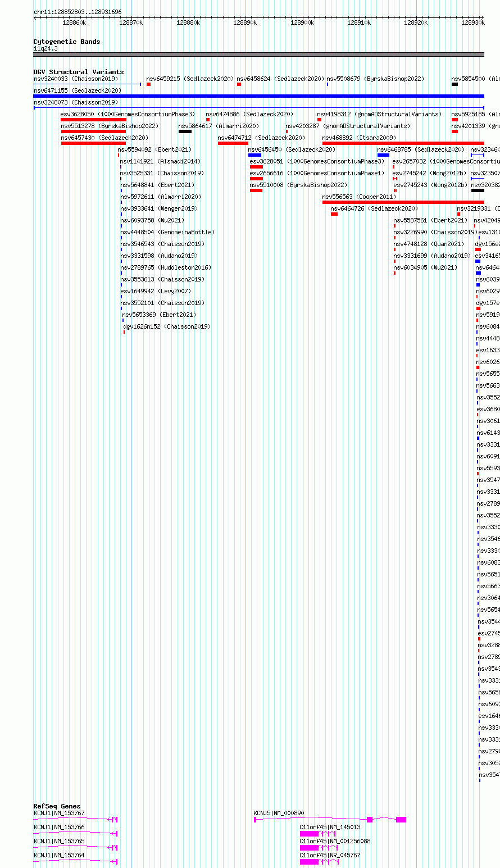Image resolution: width=500 pixels, height=868 pixels.
Task: Click the nsv468892 (Itsara2009) label
Action: click(x=359, y=138)
